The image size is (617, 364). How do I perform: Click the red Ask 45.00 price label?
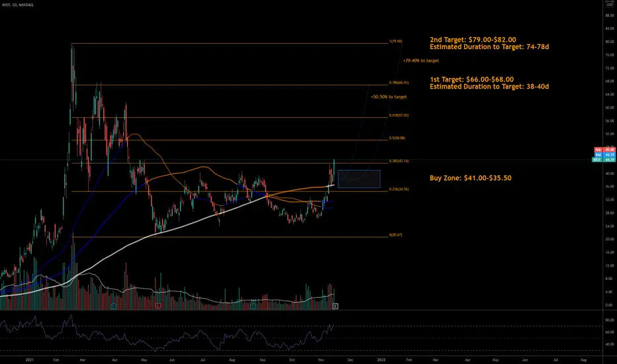pos(604,150)
